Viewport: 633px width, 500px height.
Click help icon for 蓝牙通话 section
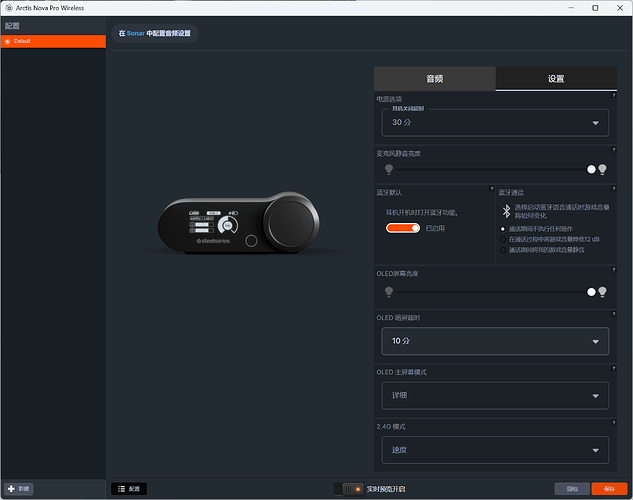tap(614, 188)
